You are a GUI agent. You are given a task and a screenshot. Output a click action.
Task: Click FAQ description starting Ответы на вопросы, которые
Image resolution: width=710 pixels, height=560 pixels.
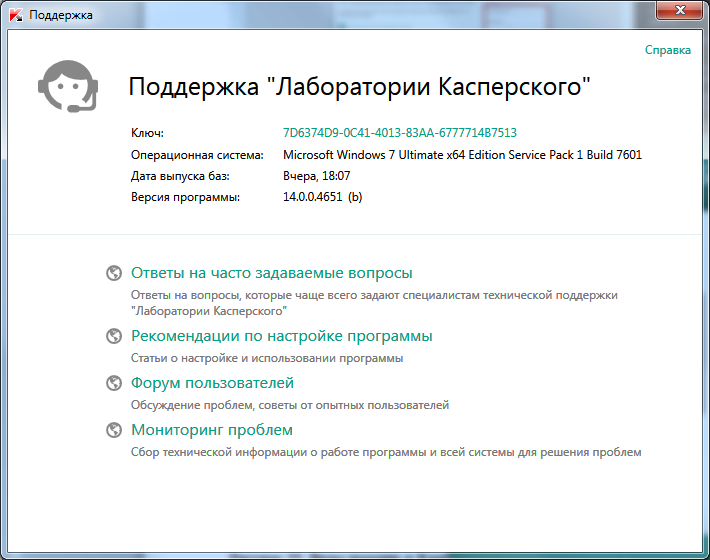pos(374,303)
